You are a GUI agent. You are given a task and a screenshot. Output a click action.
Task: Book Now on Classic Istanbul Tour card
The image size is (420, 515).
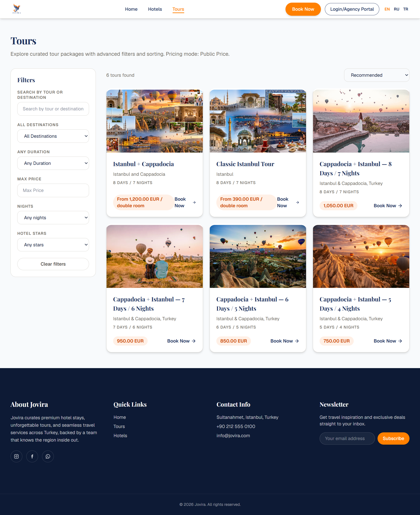tap(288, 202)
